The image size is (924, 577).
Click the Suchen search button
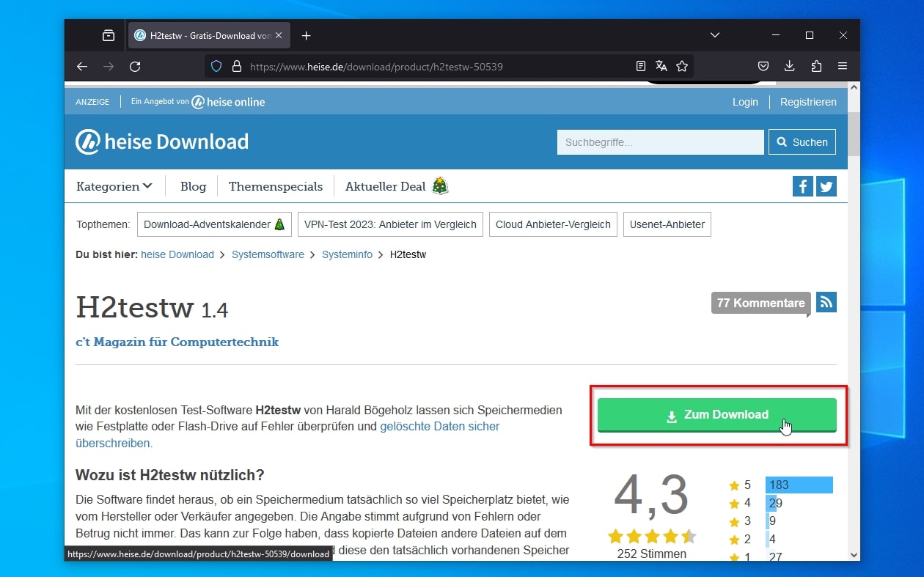point(802,142)
